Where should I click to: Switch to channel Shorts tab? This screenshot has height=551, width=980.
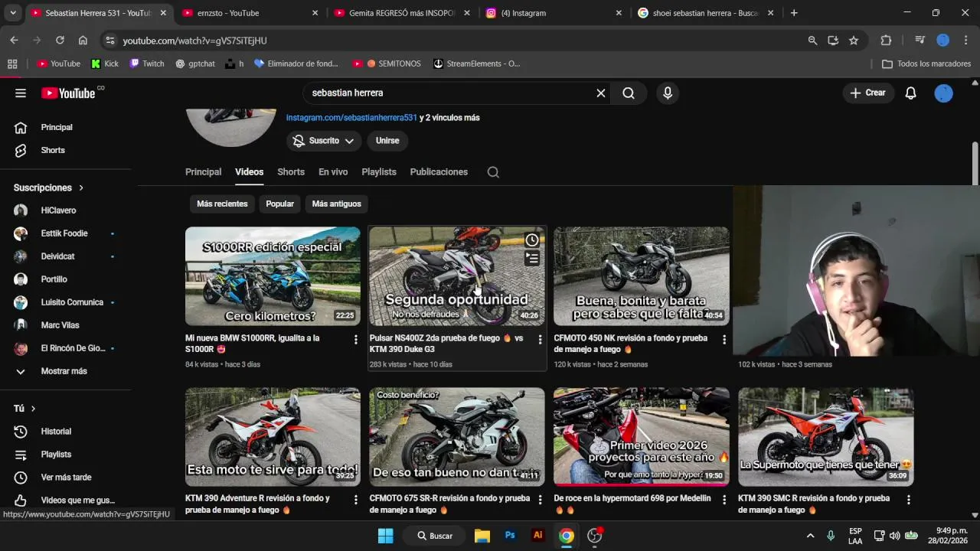pos(291,172)
